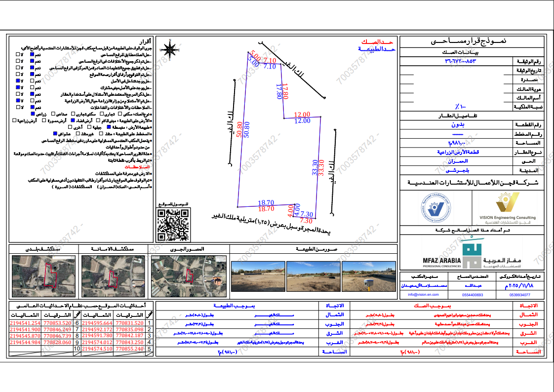Click northing coordinate 2194574.012 of point 4
554x392 pixels.
pos(97,342)
